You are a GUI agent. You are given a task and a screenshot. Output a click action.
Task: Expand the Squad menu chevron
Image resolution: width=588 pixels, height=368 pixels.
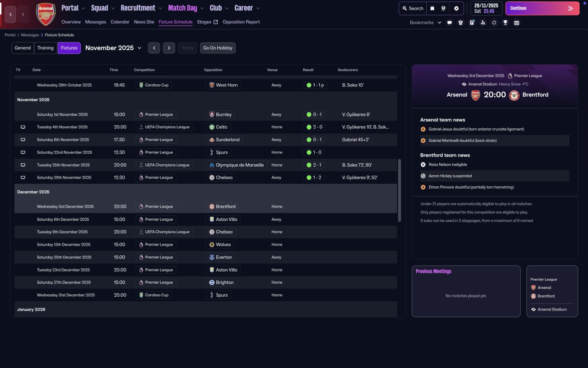(113, 8)
